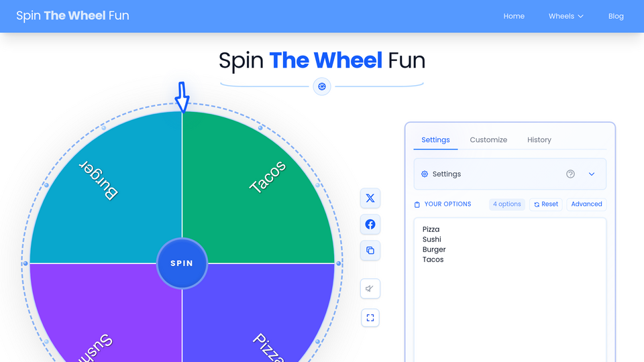Click the 4 options badge
The width and height of the screenshot is (644, 362).
point(507,204)
